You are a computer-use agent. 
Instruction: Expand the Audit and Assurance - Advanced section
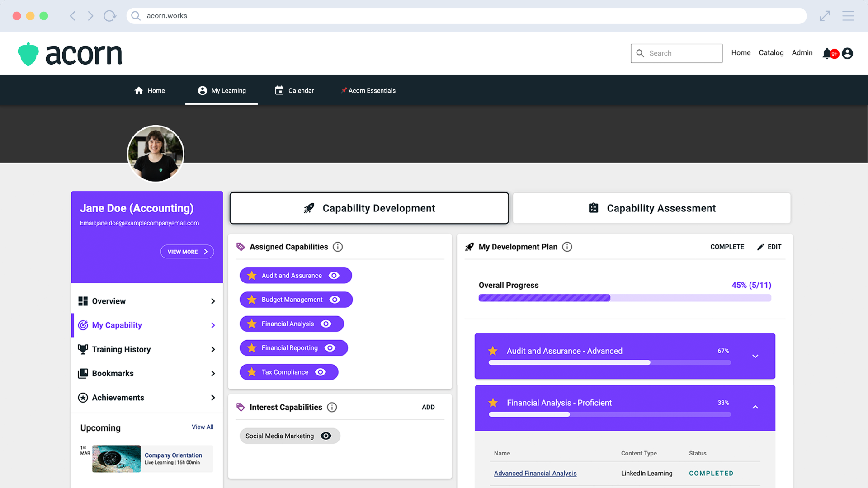755,356
